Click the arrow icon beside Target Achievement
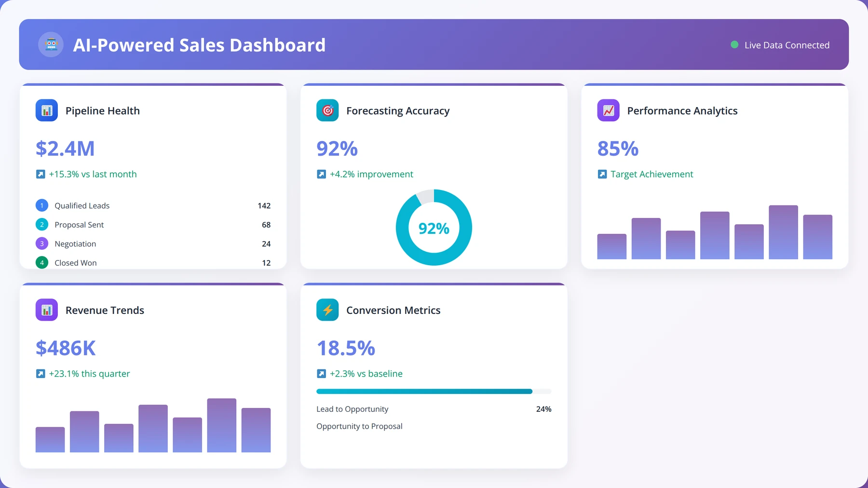Image resolution: width=868 pixels, height=488 pixels. click(x=602, y=174)
